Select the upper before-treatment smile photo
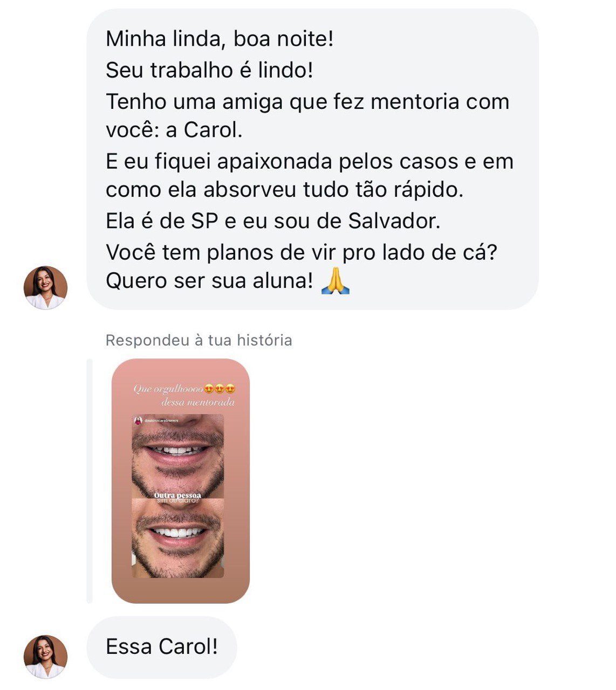The height and width of the screenshot is (690, 616). pos(178,456)
